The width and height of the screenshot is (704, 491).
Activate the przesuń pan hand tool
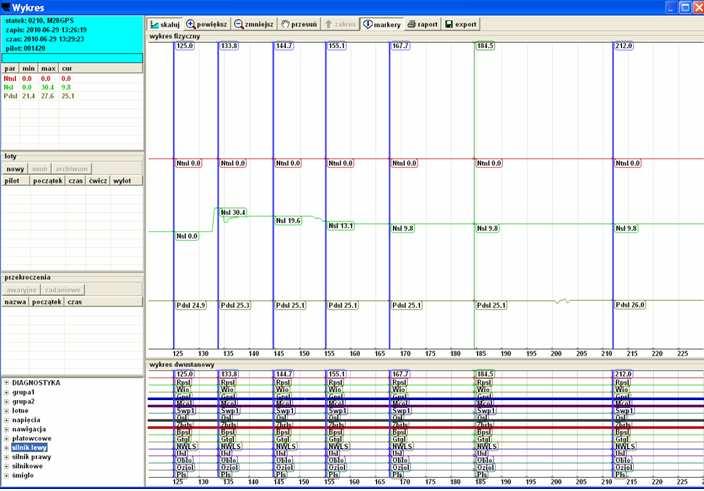click(299, 24)
